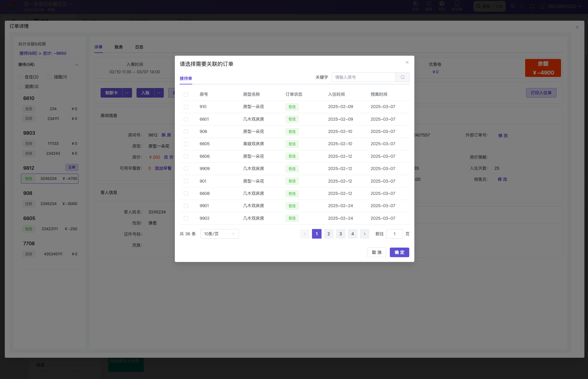
Task: Open the dropdown arrow next to 入账
Action: pos(159,93)
